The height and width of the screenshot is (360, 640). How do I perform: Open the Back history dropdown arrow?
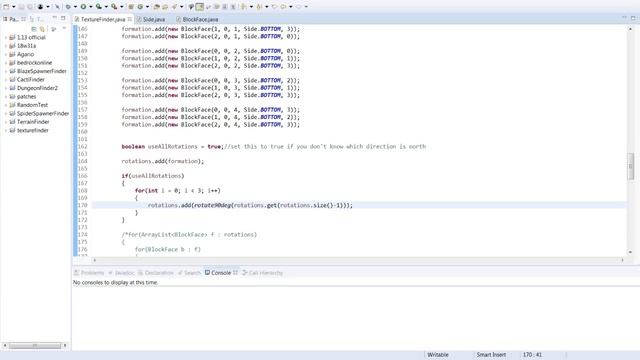tap(291, 7)
